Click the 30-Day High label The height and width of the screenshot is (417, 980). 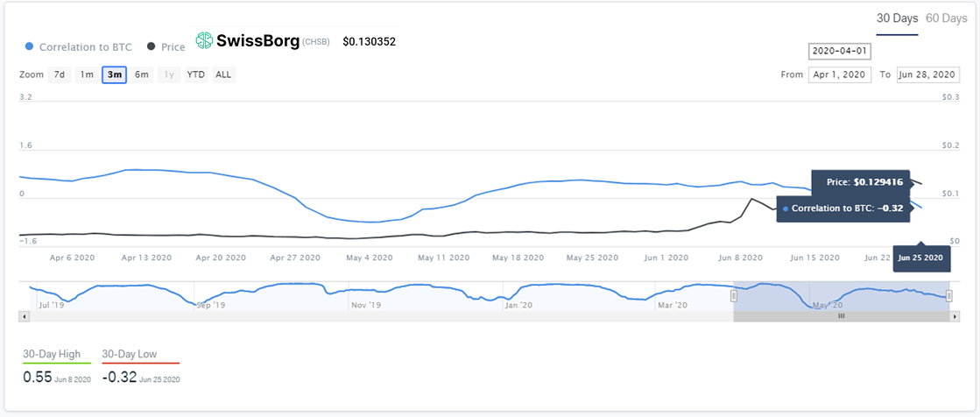pos(52,354)
